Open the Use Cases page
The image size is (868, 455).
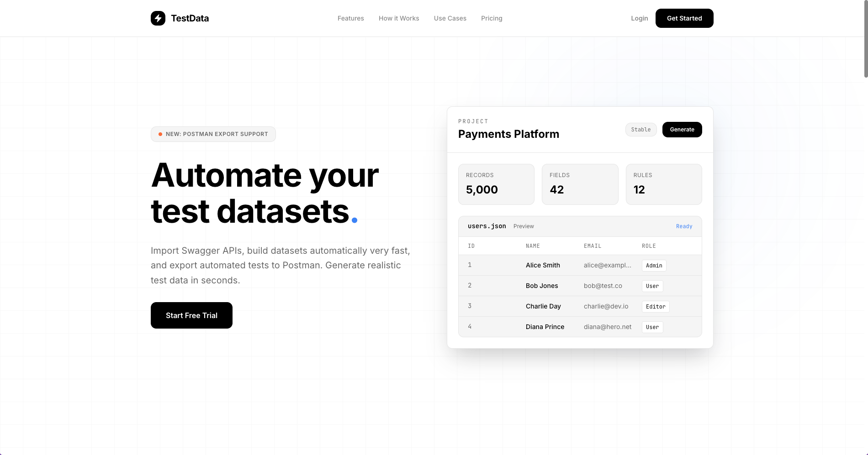pos(450,18)
